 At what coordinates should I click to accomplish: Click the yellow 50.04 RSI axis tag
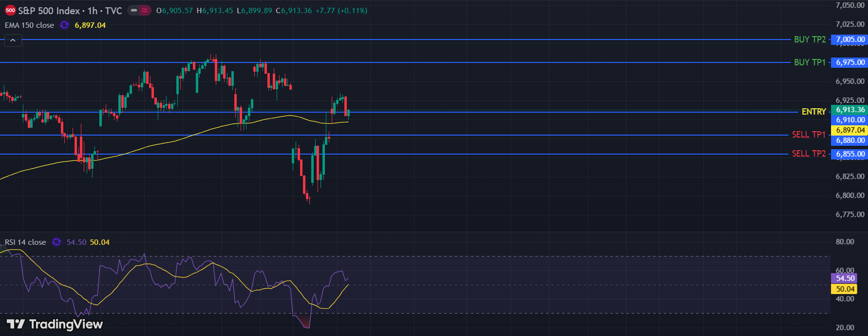845,289
